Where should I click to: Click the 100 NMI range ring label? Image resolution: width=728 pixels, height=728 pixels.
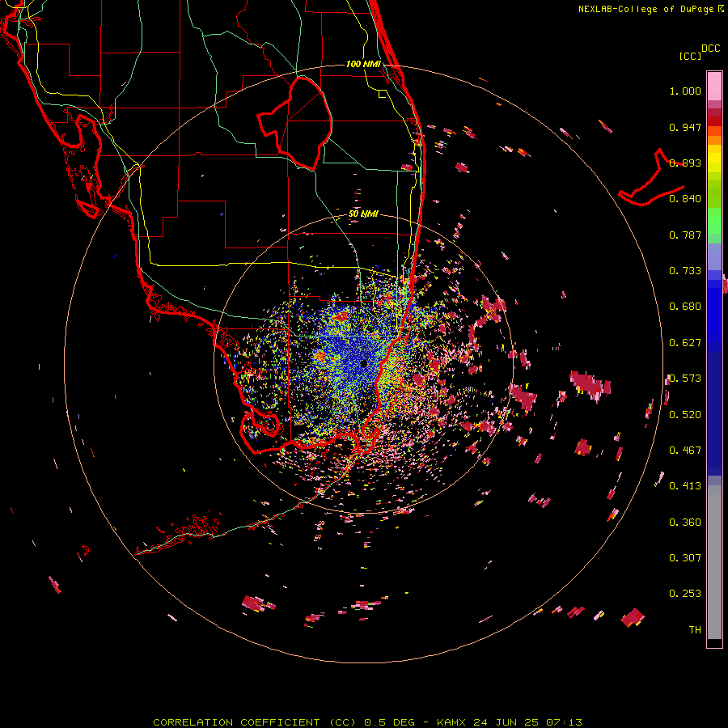363,64
